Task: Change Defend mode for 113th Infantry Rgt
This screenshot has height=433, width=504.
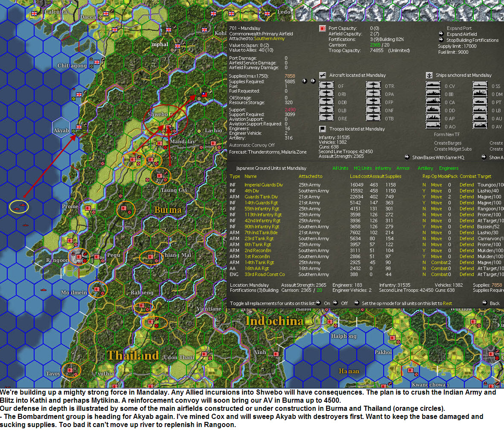Action: pyautogui.click(x=467, y=215)
